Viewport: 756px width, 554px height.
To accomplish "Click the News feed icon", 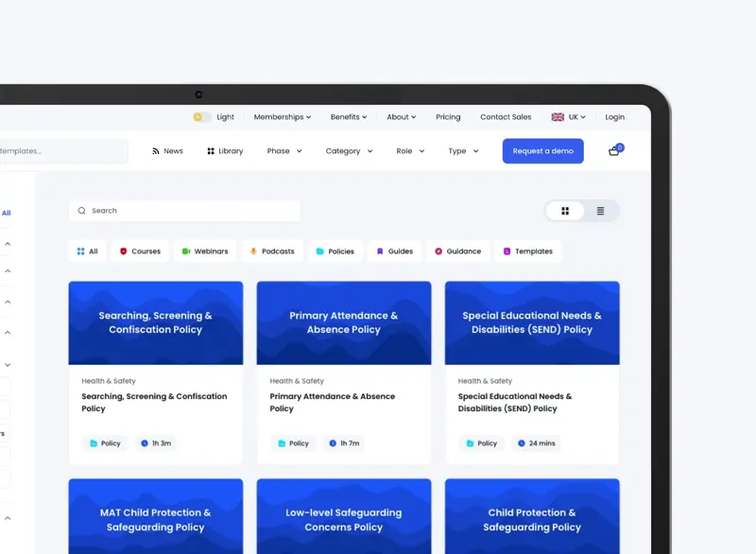I will [x=156, y=151].
